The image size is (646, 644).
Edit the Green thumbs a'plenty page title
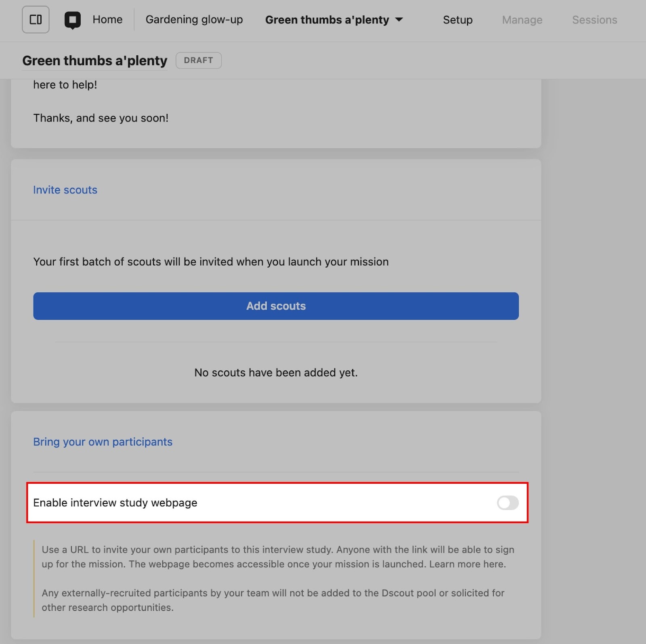click(x=94, y=61)
